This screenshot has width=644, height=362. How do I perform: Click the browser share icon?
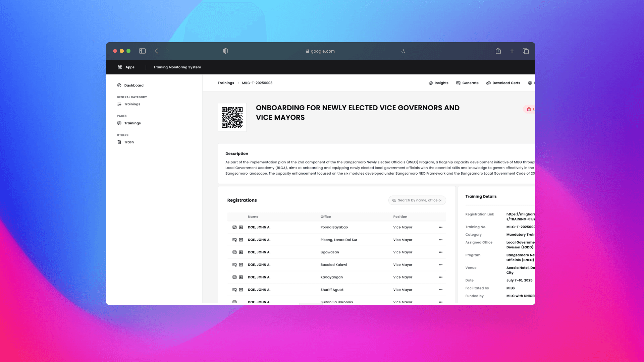tap(498, 51)
